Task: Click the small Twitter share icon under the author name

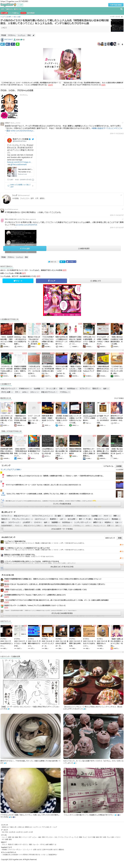Action: [x=2, y=44]
